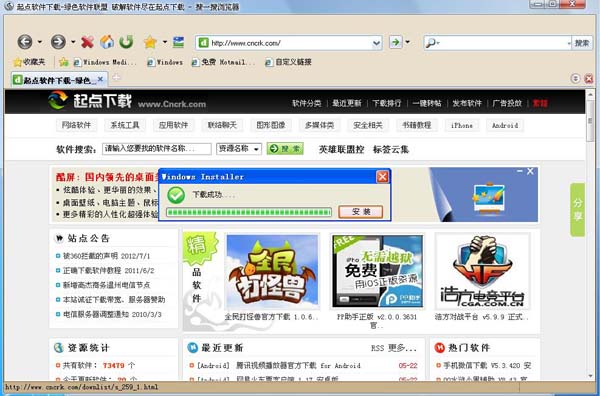Open the 资源名称 dropdown
This screenshot has height=396, width=600.
tap(239, 149)
